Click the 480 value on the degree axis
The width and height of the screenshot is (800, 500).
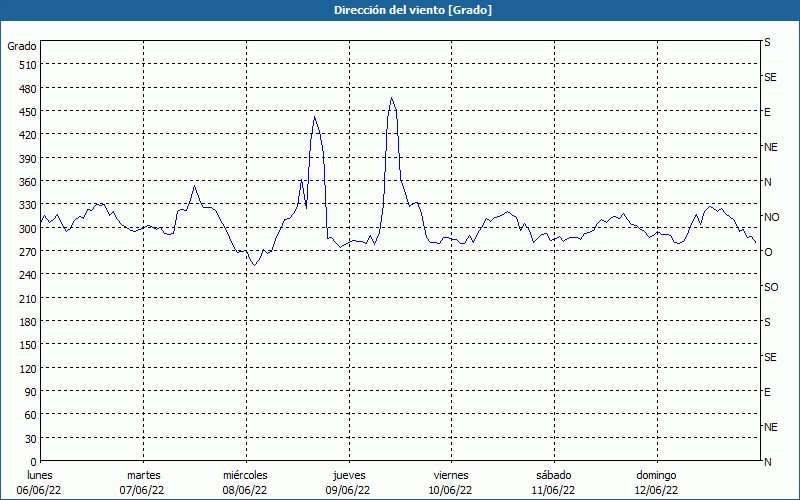click(x=28, y=89)
